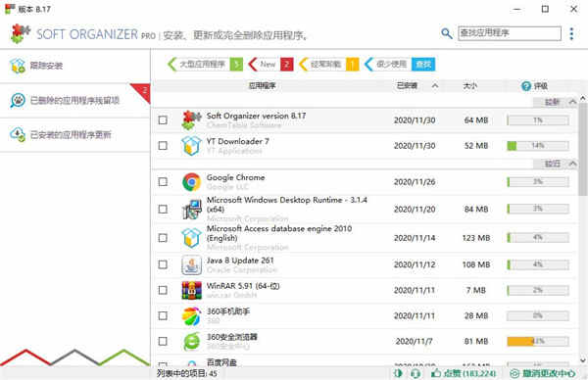
Task: Sort by the size column header
Action: tap(469, 86)
